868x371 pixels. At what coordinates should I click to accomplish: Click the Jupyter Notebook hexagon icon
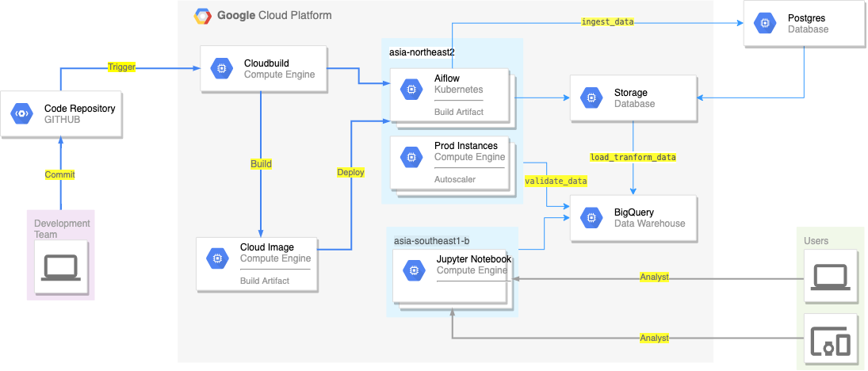click(414, 270)
